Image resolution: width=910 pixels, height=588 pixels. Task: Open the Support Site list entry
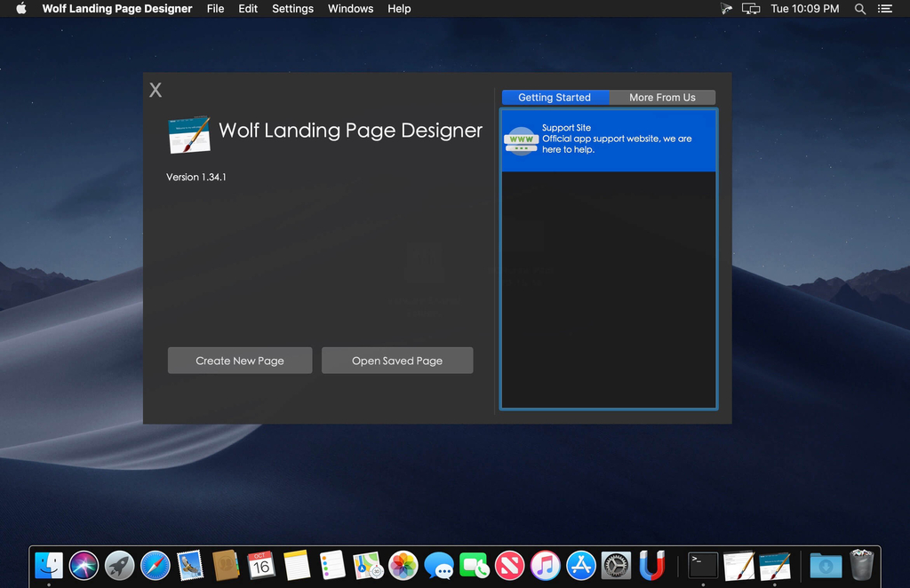[608, 140]
